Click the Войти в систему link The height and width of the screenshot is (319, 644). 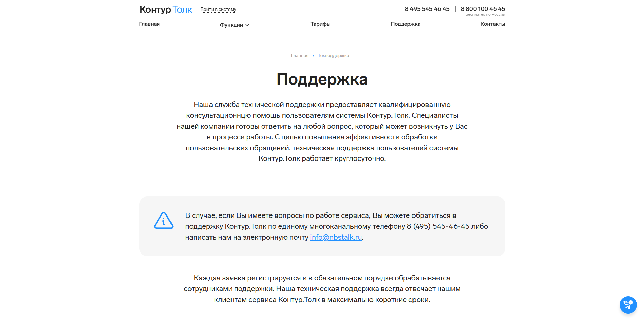218,10
